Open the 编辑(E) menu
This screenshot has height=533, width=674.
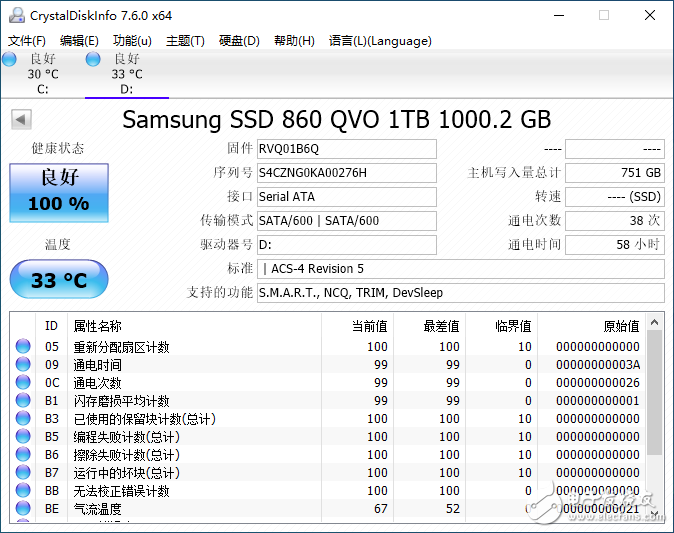tap(79, 41)
